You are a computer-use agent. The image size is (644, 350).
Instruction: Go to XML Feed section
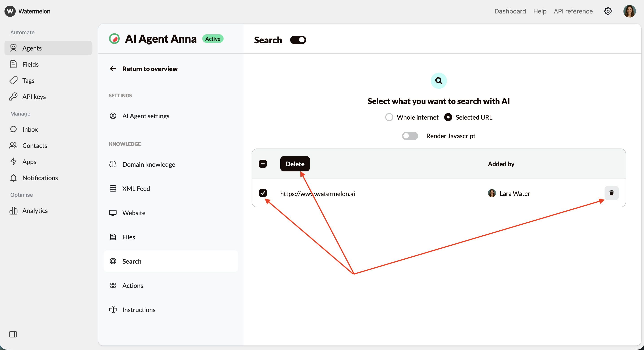click(136, 189)
